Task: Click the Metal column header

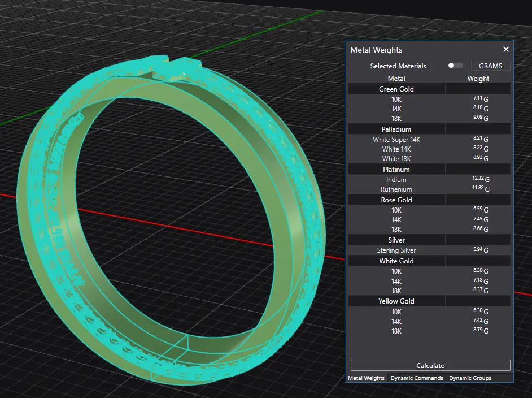Action: click(x=396, y=79)
